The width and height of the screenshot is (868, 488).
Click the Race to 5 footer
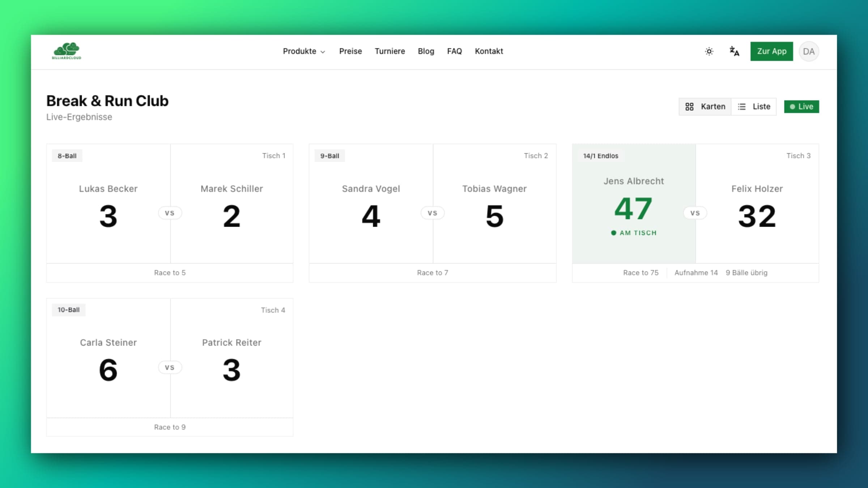[x=170, y=273]
